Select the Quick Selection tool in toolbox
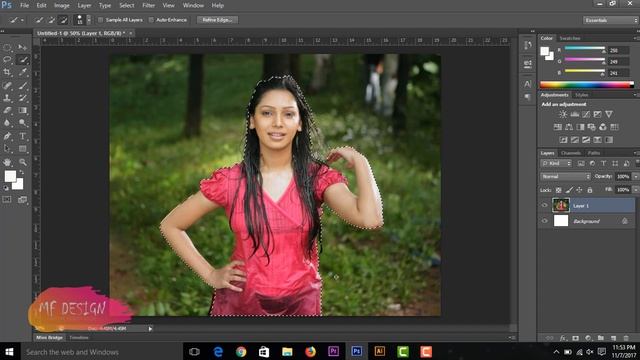The width and height of the screenshot is (640, 360). 23,60
